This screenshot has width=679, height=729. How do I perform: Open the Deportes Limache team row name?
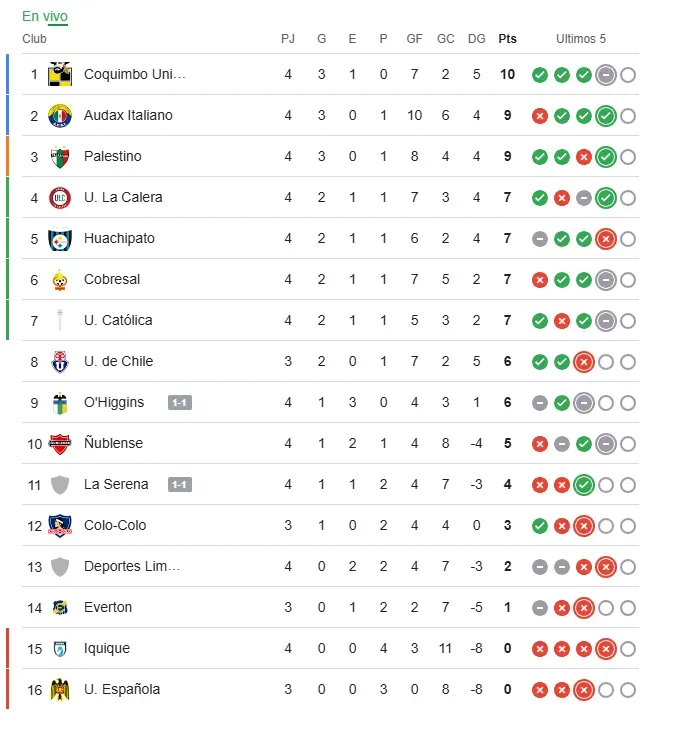(x=132, y=566)
